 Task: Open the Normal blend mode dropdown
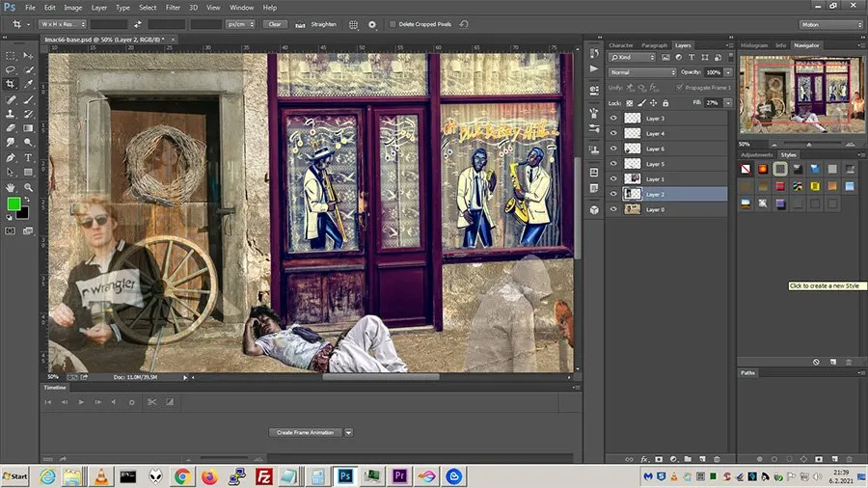(x=643, y=72)
